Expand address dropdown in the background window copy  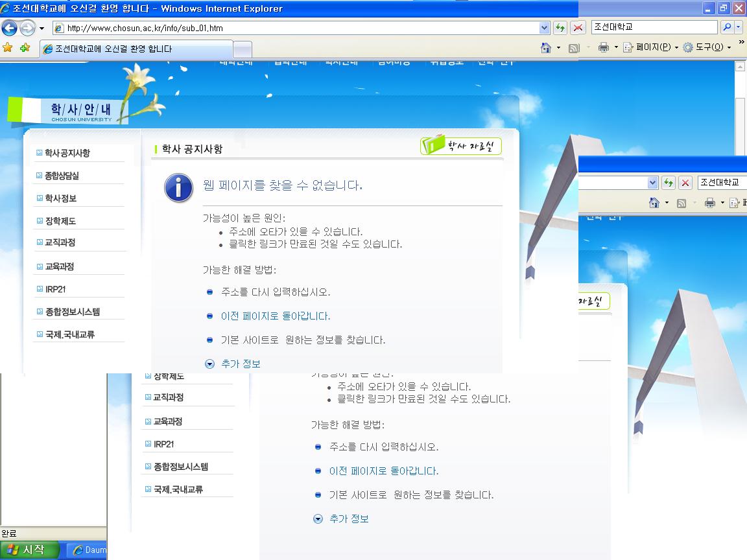pyautogui.click(x=653, y=183)
